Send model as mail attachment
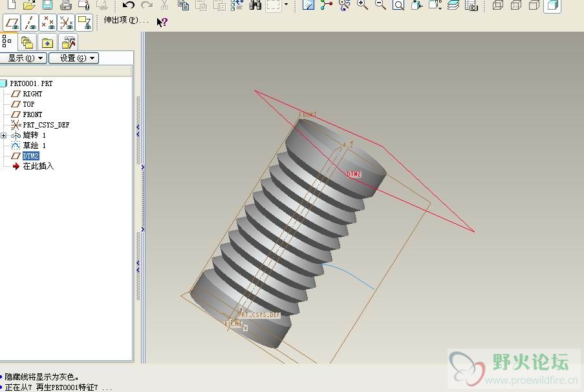Viewport: 584px width, 392px height. click(x=84, y=5)
